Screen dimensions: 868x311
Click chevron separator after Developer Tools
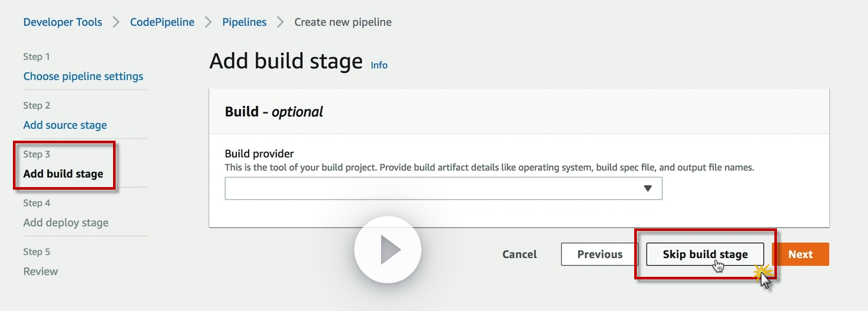[116, 22]
